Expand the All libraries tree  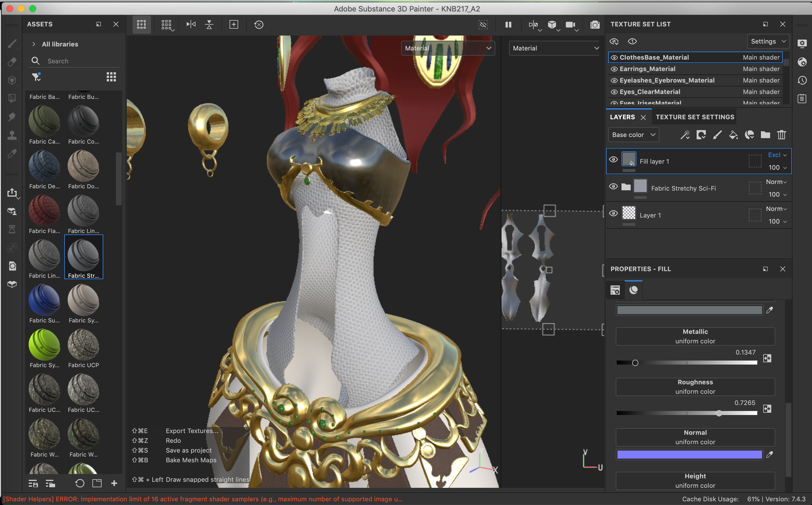pyautogui.click(x=34, y=44)
